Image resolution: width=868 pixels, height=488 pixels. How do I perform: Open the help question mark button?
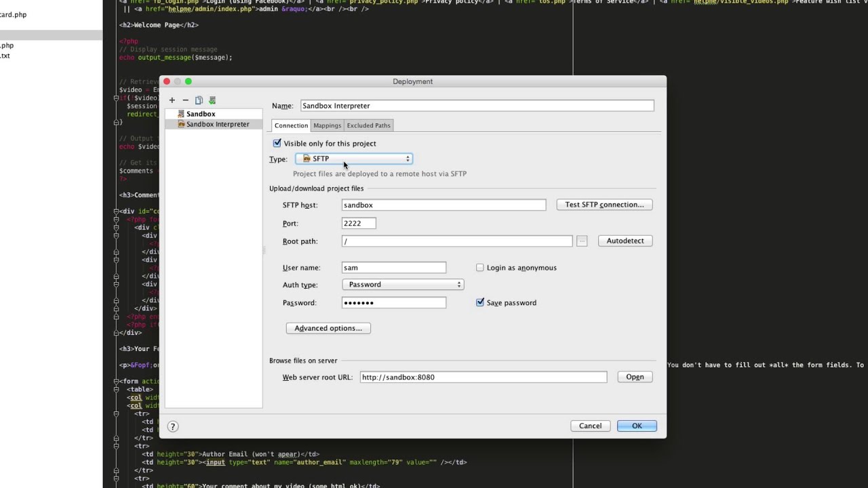pyautogui.click(x=173, y=426)
